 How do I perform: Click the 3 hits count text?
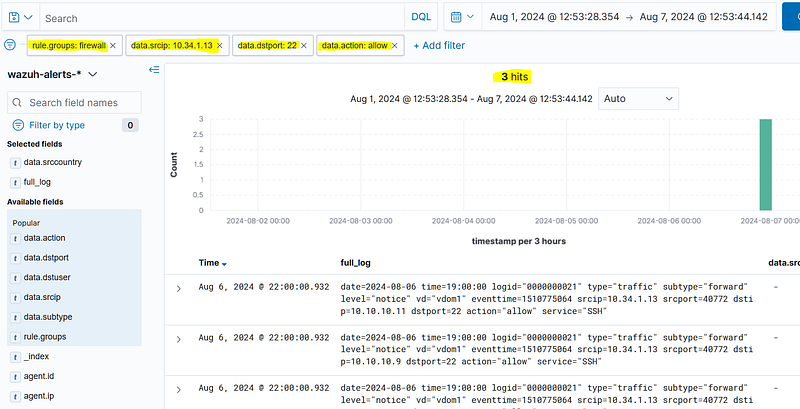[x=514, y=77]
